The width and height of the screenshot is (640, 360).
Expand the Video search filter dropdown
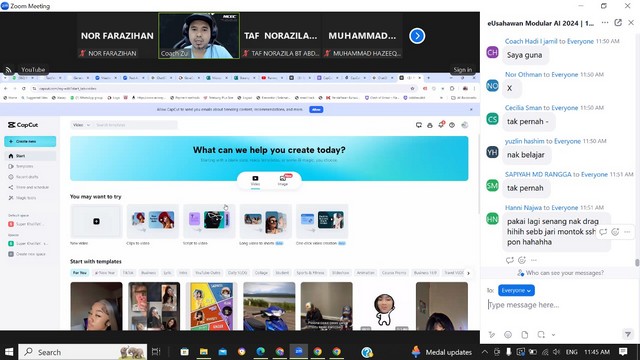pos(81,125)
